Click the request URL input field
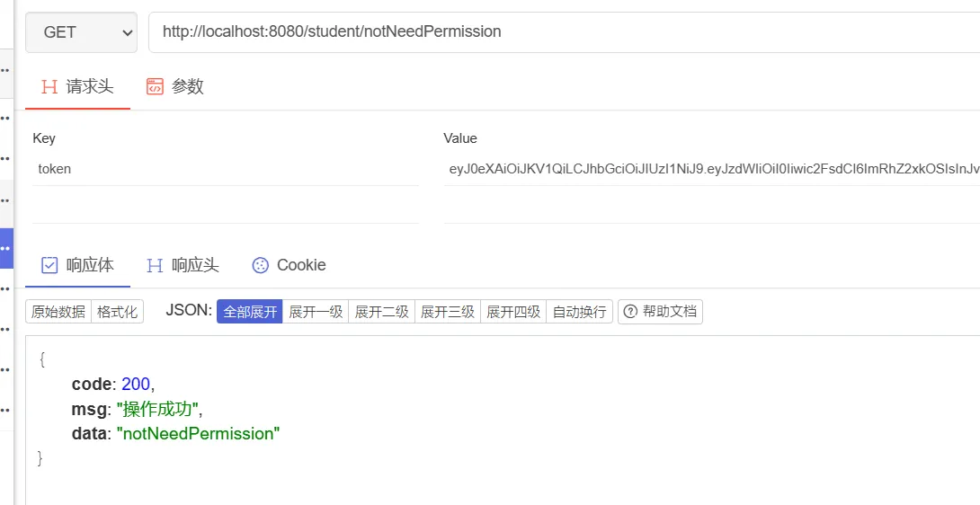Viewport: 980px width, 505px height. click(557, 32)
